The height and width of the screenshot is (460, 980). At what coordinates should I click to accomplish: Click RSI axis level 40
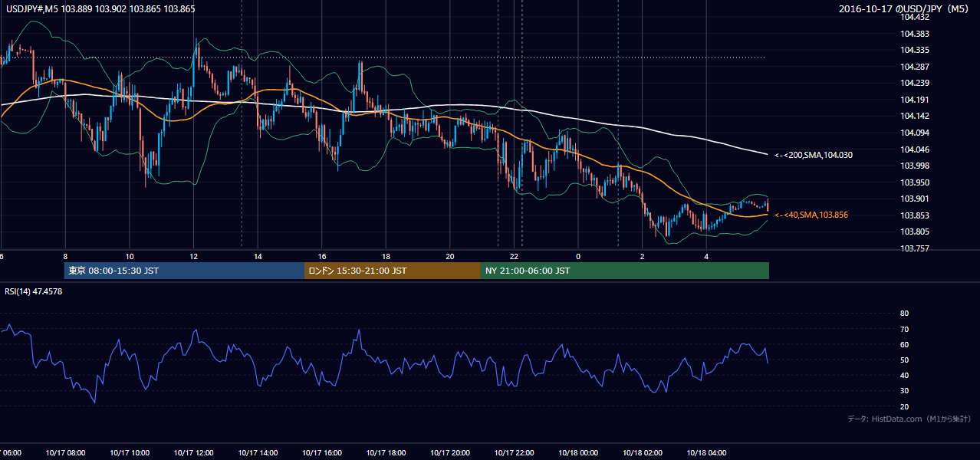coord(904,375)
